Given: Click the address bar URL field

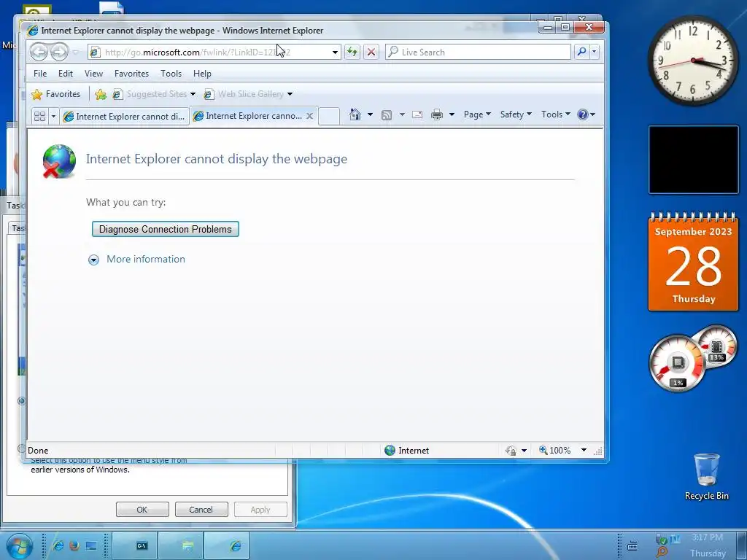Looking at the screenshot, I should pos(214,52).
